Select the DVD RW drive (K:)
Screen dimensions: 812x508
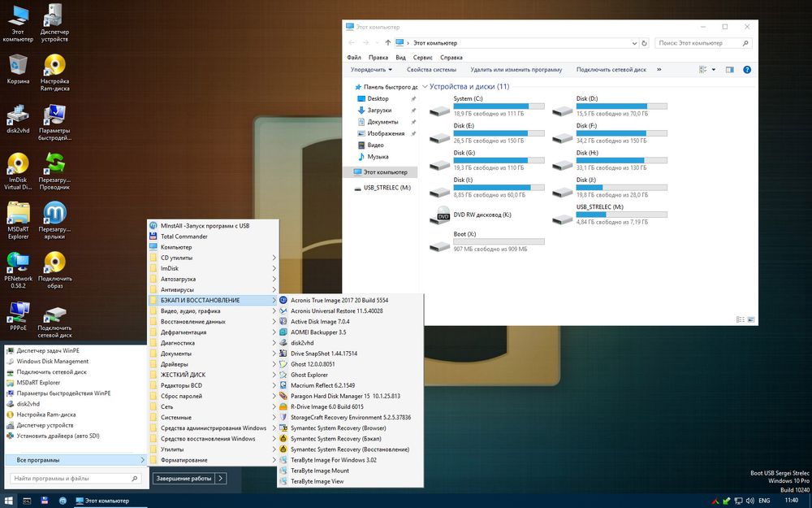tap(482, 215)
